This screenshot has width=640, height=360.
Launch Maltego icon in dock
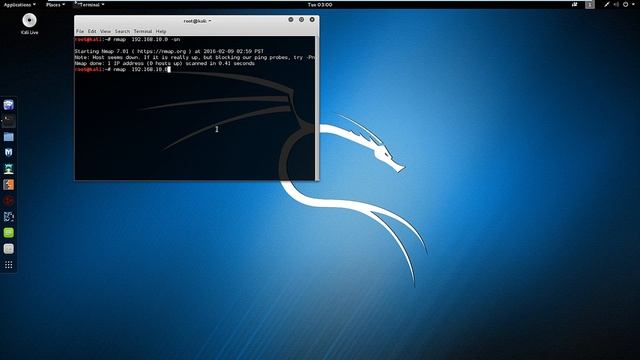(9, 216)
